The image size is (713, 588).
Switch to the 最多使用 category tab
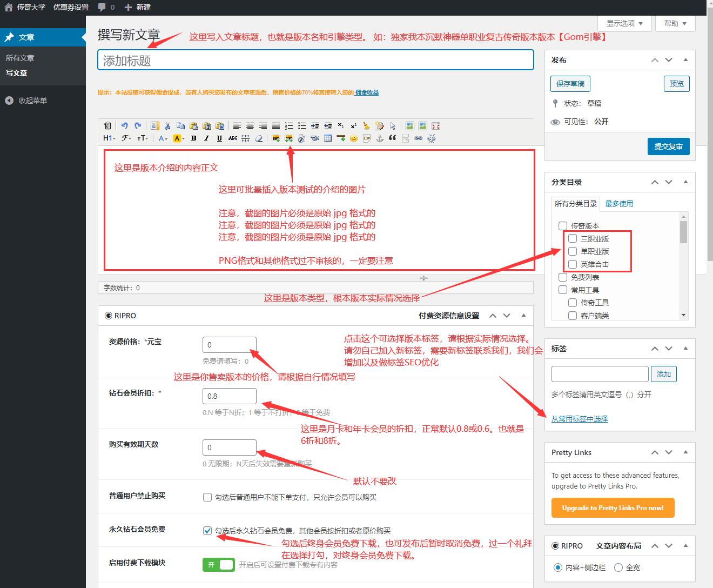point(619,204)
